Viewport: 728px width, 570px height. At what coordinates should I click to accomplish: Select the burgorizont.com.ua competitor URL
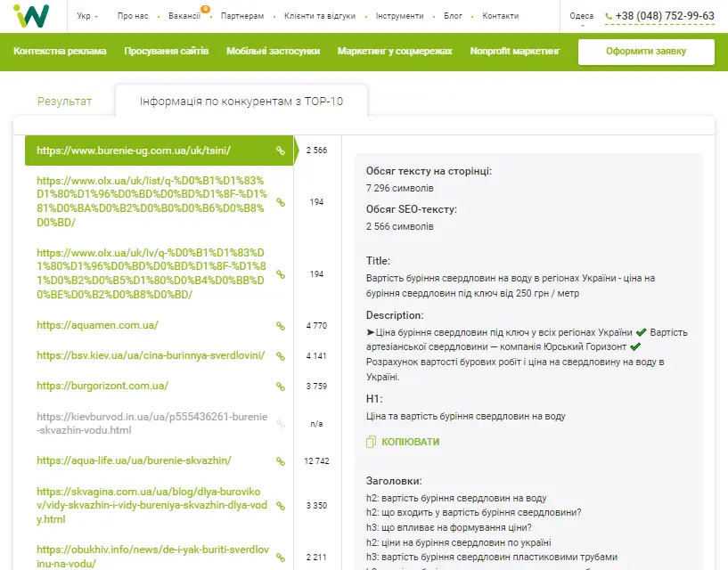click(x=102, y=386)
